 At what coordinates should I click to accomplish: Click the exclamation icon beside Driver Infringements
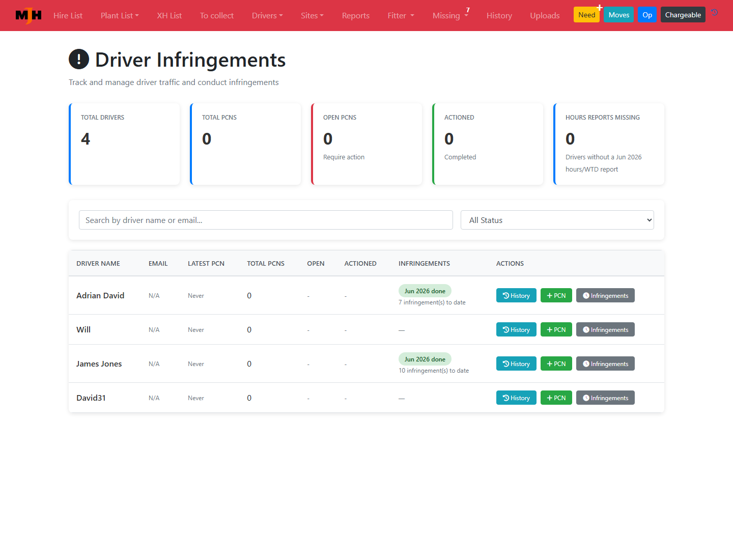click(79, 60)
